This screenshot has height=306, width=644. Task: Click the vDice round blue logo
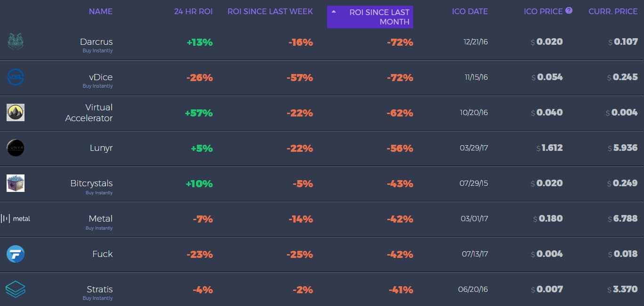pos(16,77)
